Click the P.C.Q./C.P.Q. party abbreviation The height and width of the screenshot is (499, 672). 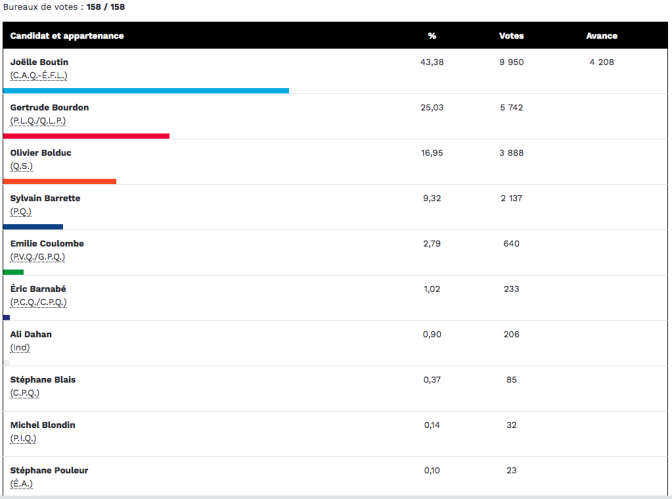pos(39,303)
